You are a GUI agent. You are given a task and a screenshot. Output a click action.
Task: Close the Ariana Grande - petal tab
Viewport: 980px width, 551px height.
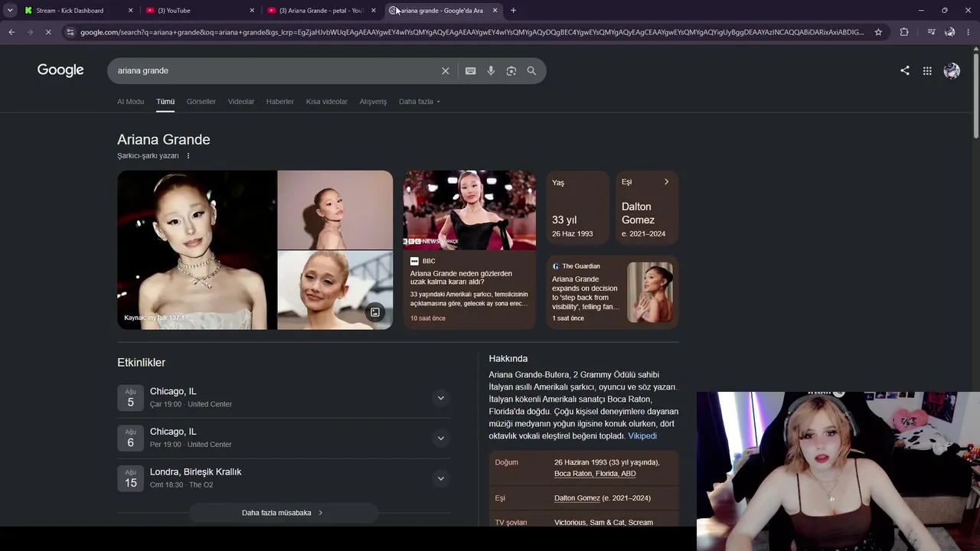tap(374, 11)
